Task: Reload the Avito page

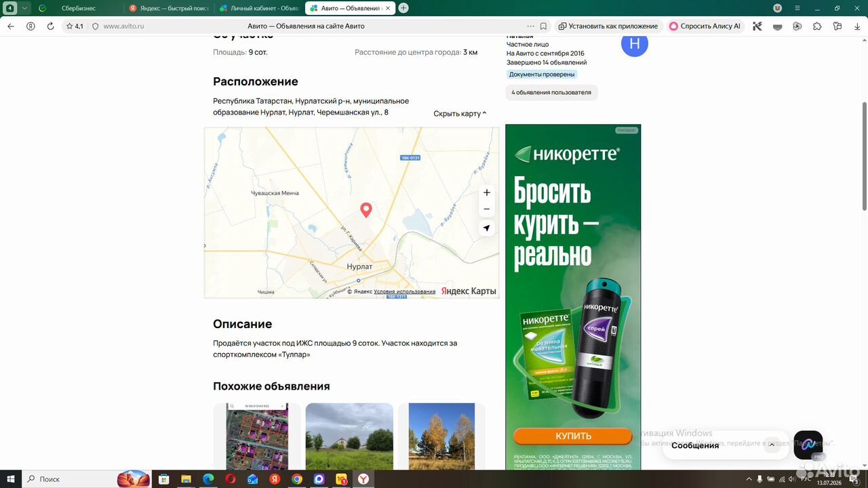Action: 50,26
